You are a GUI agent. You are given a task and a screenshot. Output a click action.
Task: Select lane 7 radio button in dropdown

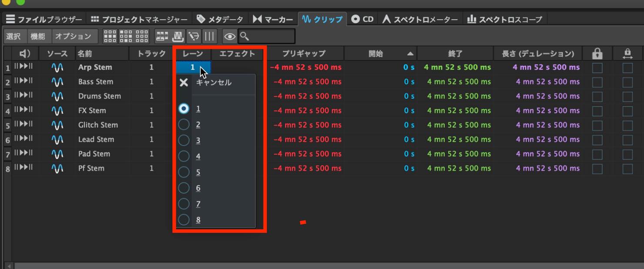[184, 204]
